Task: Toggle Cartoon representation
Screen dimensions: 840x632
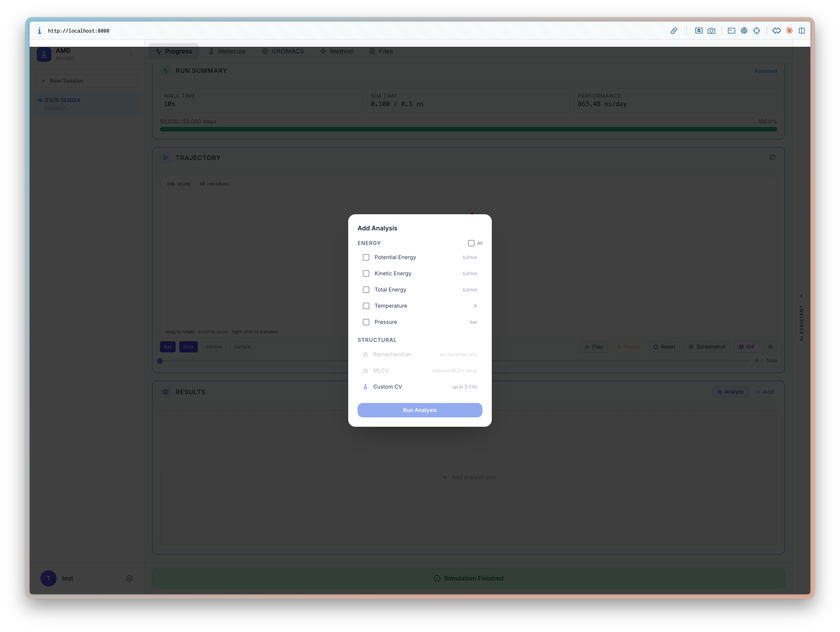Action: (214, 347)
